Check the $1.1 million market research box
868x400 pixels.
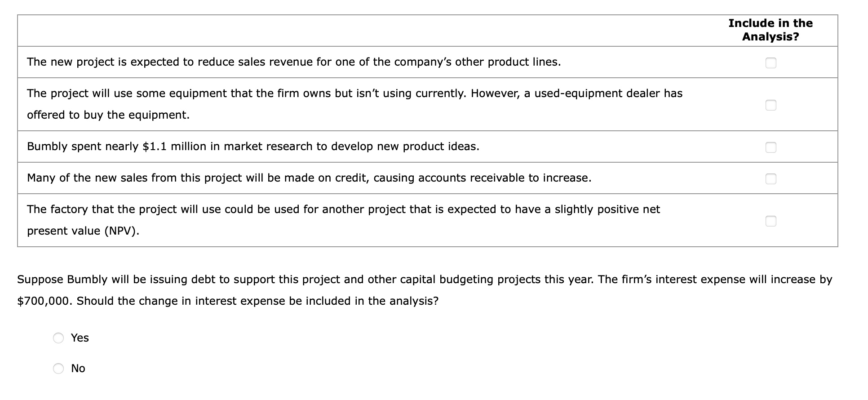pyautogui.click(x=771, y=147)
